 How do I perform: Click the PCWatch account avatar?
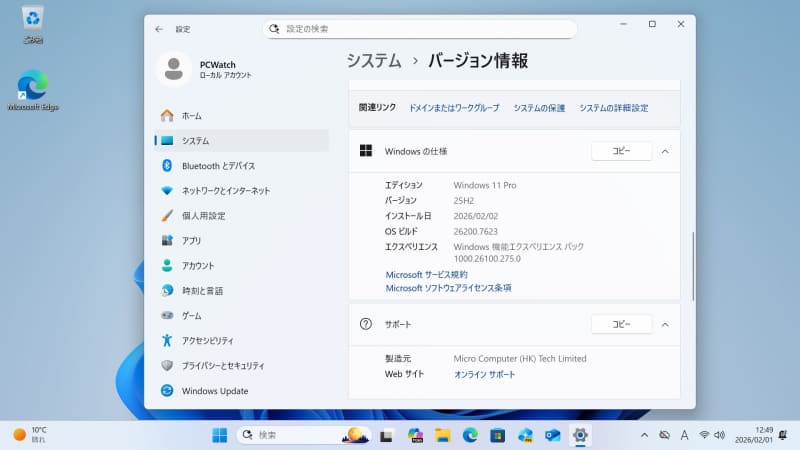click(173, 69)
